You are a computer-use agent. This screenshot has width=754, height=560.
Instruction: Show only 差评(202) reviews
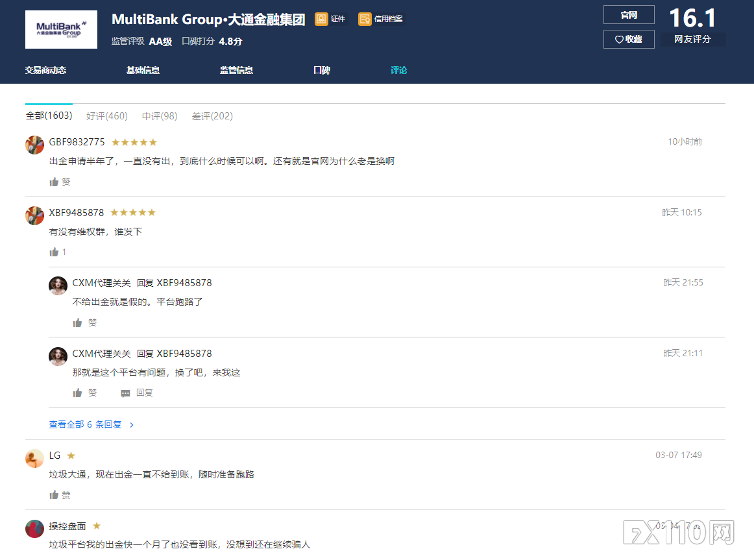tap(212, 116)
